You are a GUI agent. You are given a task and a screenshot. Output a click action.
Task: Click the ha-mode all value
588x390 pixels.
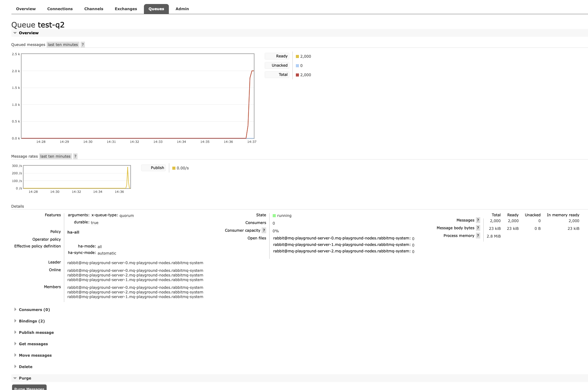(99, 247)
